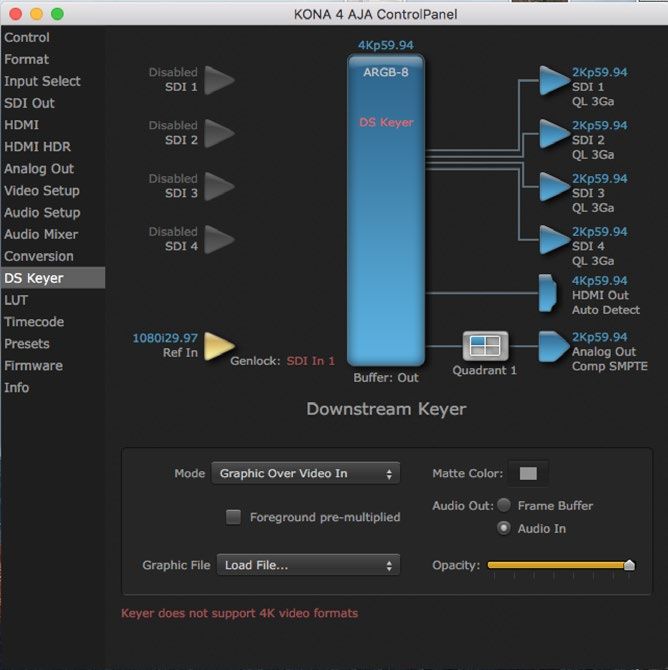Viewport: 668px width, 670px height.
Task: Click the SDI 4 input triangle icon
Action: [x=219, y=240]
